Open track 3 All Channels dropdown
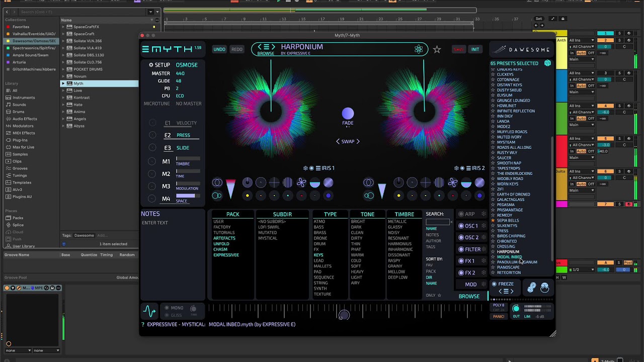 click(x=582, y=79)
